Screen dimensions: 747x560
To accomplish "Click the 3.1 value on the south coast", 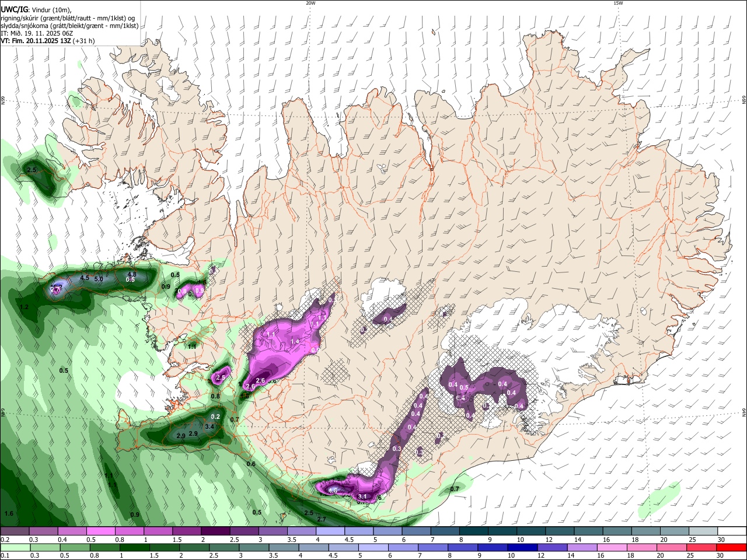I will pos(362,497).
